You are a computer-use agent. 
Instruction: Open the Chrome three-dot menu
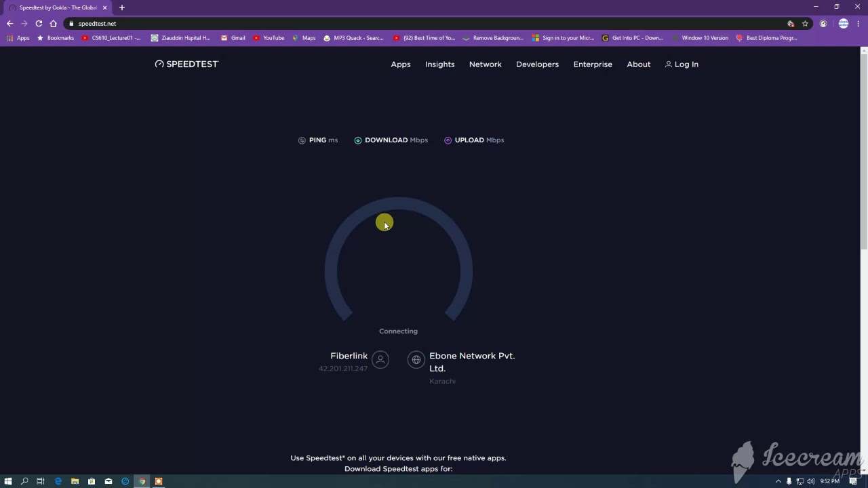[x=859, y=23]
